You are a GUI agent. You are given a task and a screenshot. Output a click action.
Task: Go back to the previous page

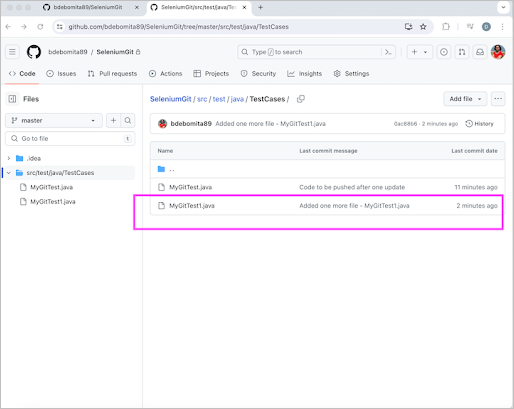(8, 27)
